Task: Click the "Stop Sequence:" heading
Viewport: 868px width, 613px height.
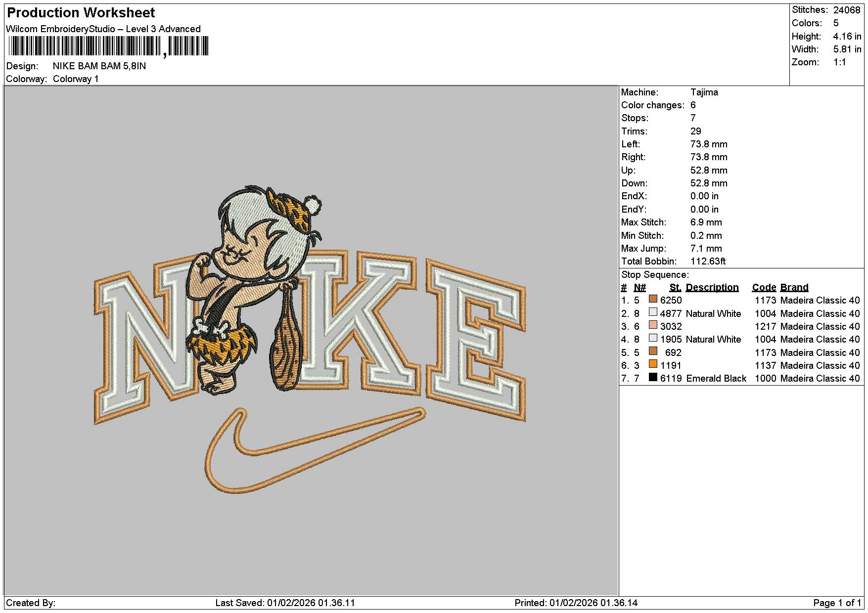Action: [655, 274]
